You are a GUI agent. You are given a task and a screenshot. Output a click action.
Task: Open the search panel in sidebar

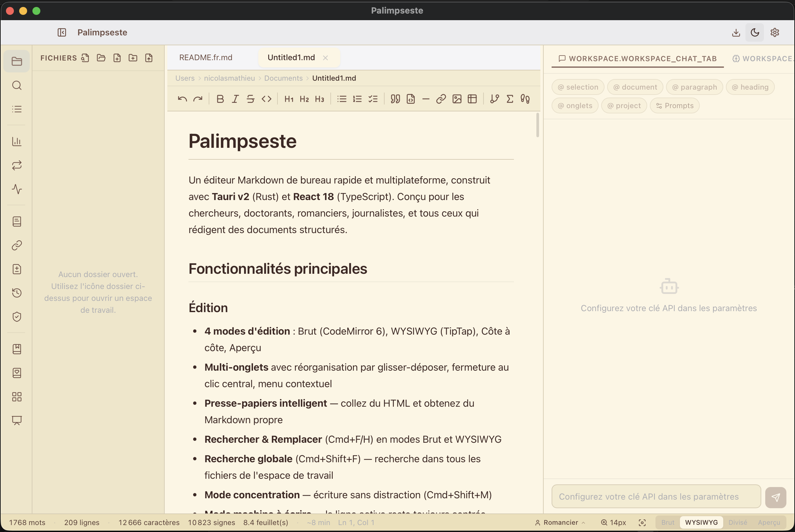(x=17, y=85)
